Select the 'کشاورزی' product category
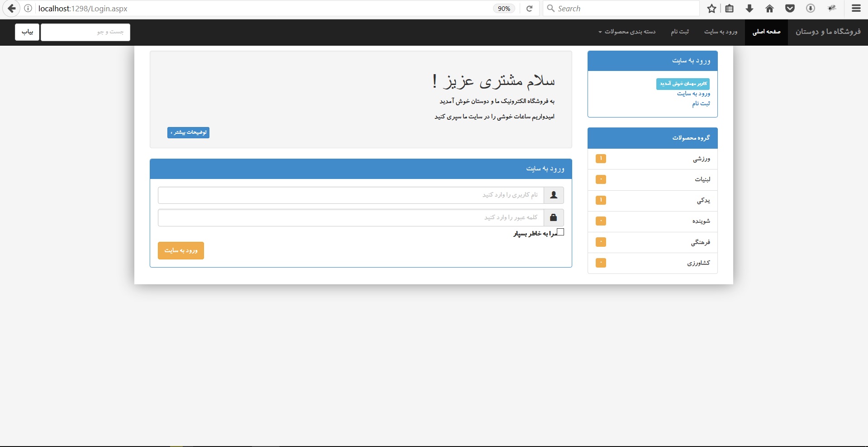868x447 pixels. pyautogui.click(x=653, y=263)
